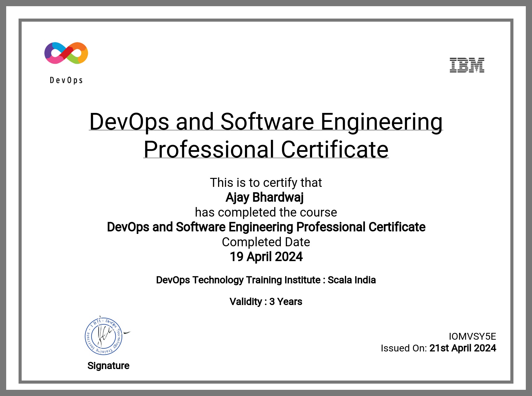Click the 'Signature' label
The width and height of the screenshot is (532, 396).
(108, 366)
